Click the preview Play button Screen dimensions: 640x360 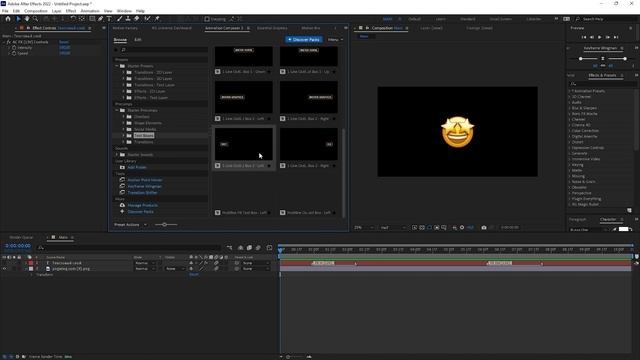[x=600, y=37]
